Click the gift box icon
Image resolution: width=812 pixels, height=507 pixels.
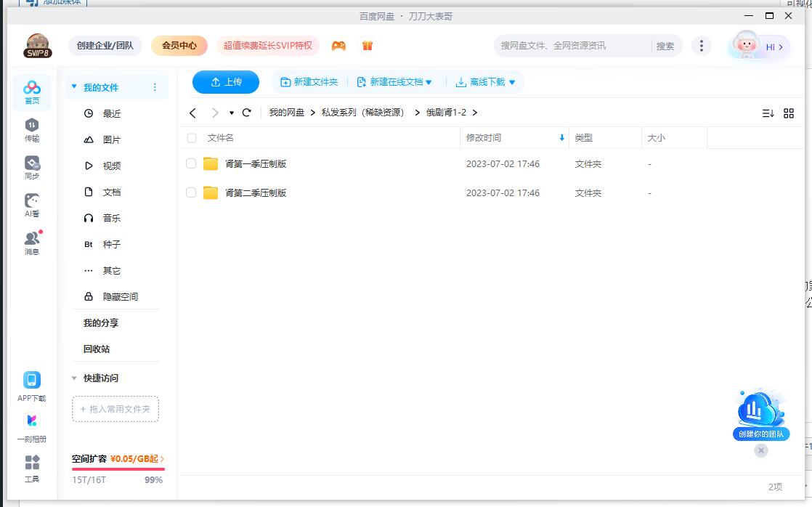click(368, 45)
